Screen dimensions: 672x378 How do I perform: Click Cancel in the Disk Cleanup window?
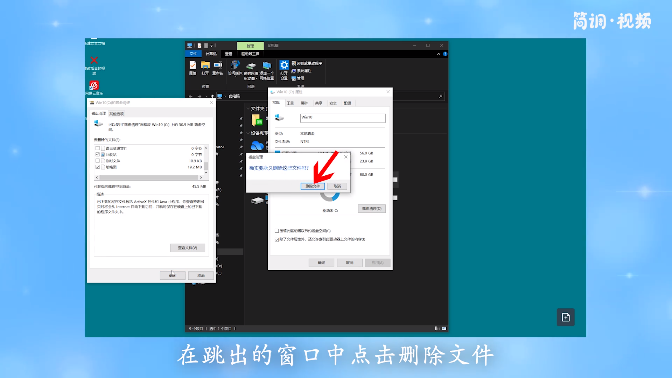[x=201, y=275]
